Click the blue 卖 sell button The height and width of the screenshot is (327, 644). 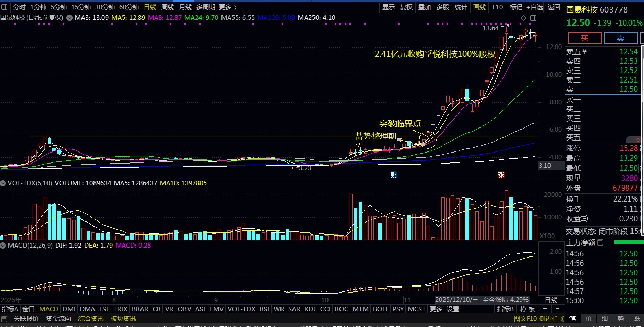620,38
